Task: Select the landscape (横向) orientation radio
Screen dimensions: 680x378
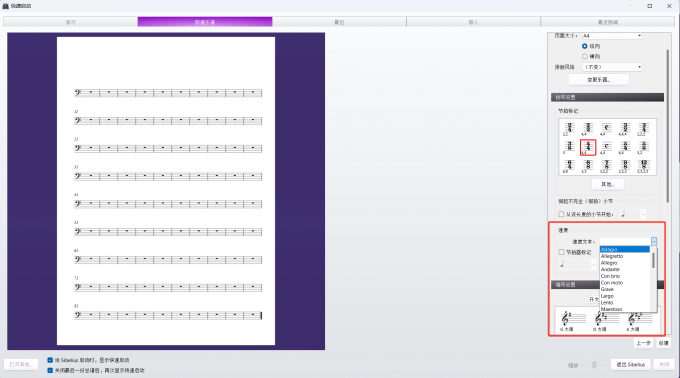Action: click(585, 56)
